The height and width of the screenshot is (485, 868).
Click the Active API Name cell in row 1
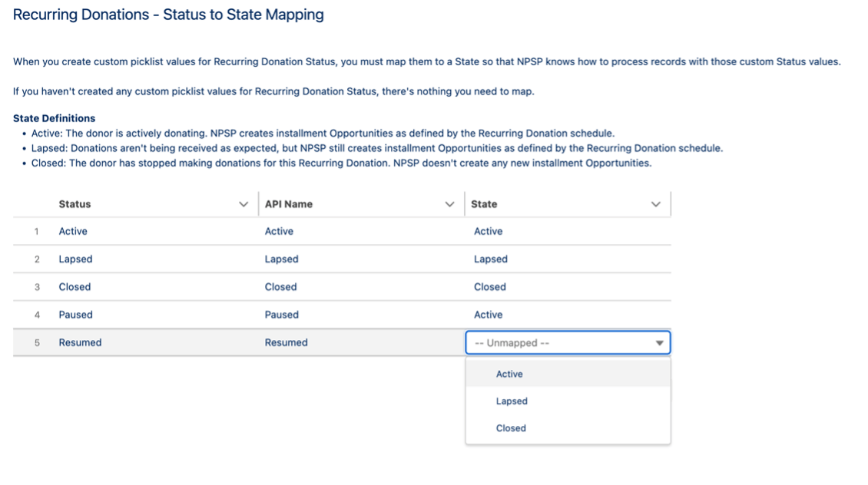pos(279,231)
